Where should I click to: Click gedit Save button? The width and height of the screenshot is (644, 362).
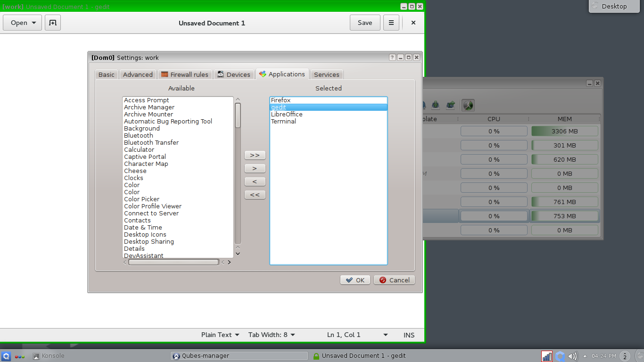pyautogui.click(x=365, y=23)
